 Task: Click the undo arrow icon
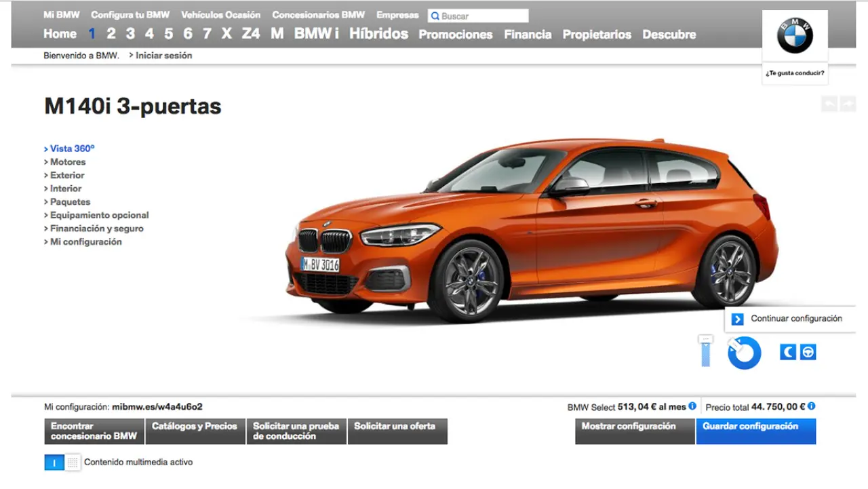coord(829,104)
